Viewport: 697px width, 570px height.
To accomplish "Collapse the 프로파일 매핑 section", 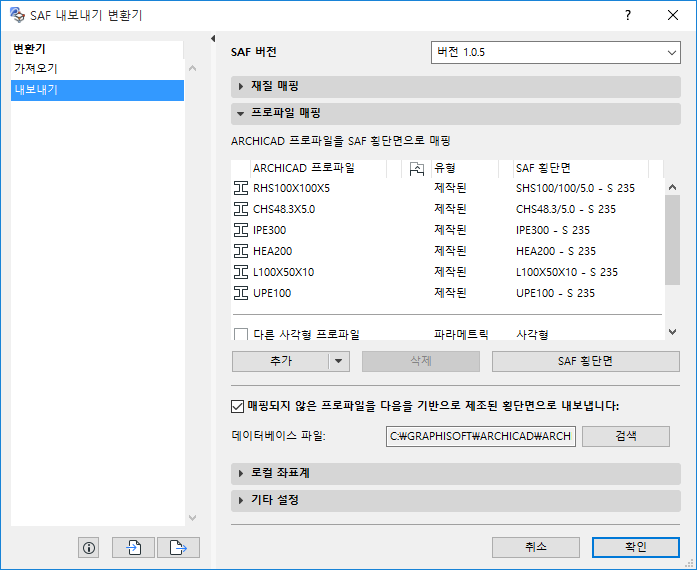I will [x=456, y=113].
